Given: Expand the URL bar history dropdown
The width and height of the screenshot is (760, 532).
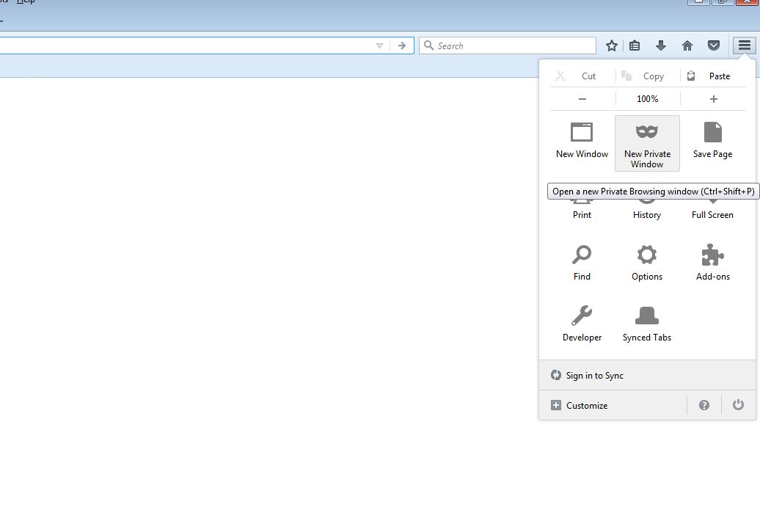Looking at the screenshot, I should click(379, 45).
